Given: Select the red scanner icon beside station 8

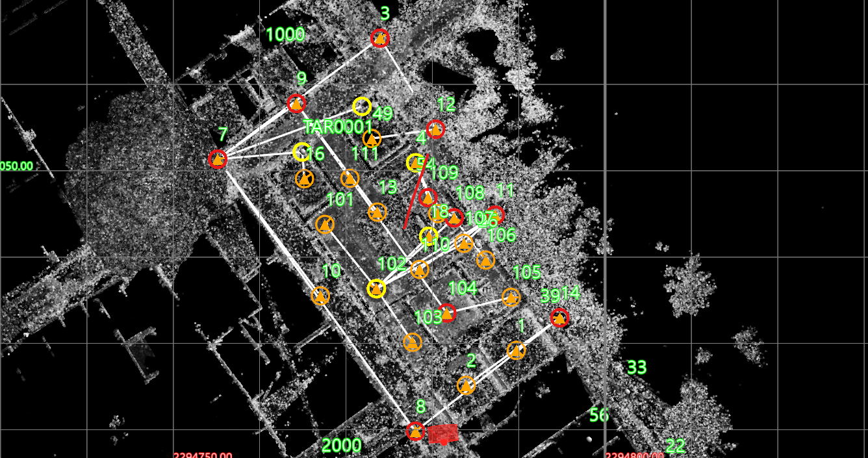Looking at the screenshot, I should pyautogui.click(x=443, y=434).
